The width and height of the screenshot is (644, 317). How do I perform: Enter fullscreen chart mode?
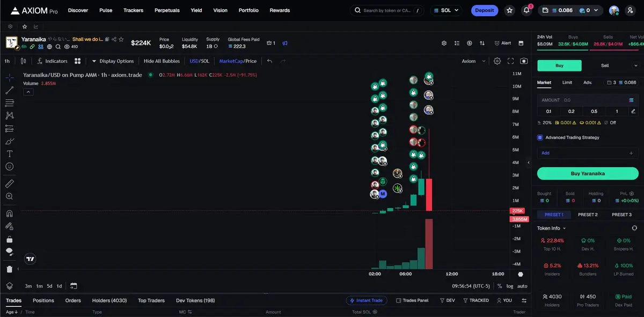point(510,61)
